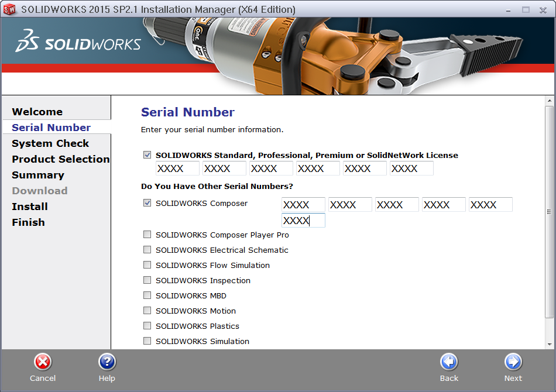Click the red Cancel X icon
The width and height of the screenshot is (556, 392).
point(43,362)
